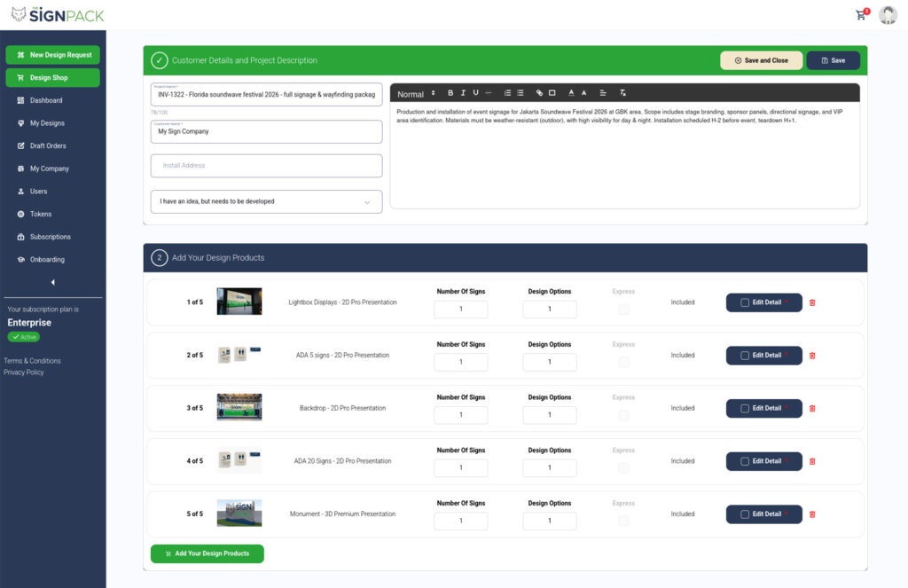Open Privacy Policy link
Viewport: 908px width, 588px height.
point(24,372)
